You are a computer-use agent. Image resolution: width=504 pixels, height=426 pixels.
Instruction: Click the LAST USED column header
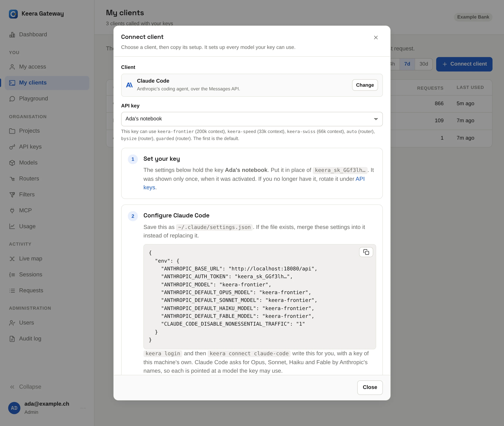(x=470, y=87)
